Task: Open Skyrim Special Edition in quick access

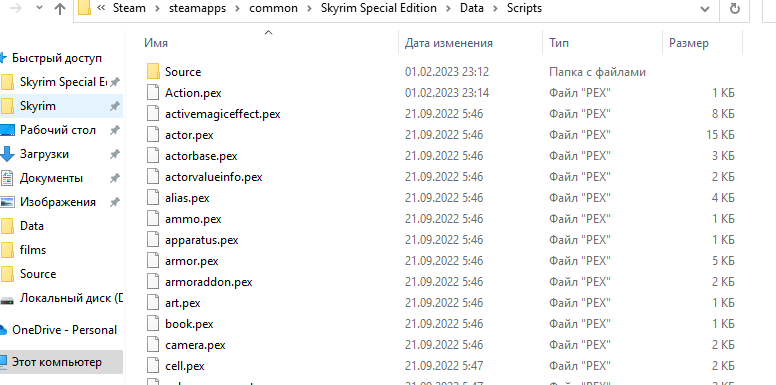Action: click(x=63, y=82)
